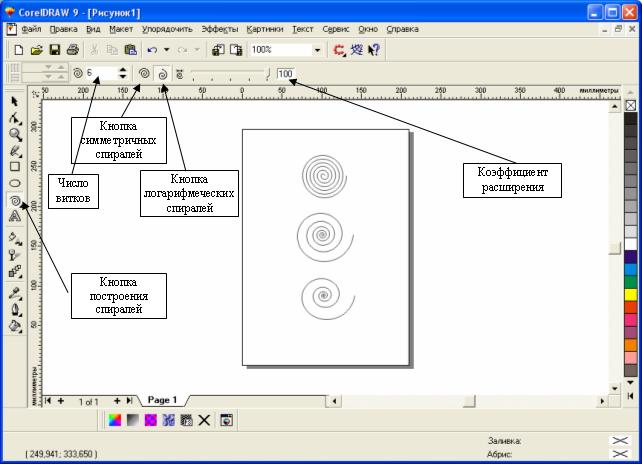Open the Текст menu
Screen dimensions: 642x464
click(x=303, y=29)
